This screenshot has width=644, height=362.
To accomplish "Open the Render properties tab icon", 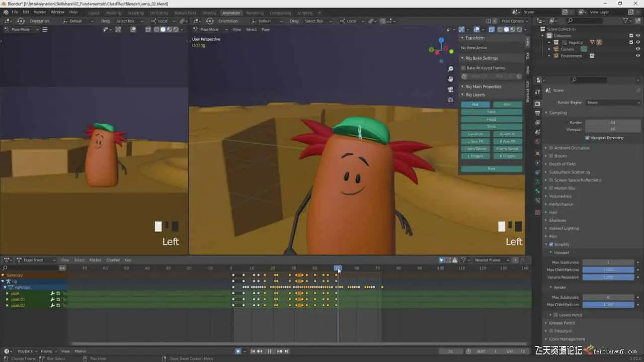I will [x=537, y=104].
